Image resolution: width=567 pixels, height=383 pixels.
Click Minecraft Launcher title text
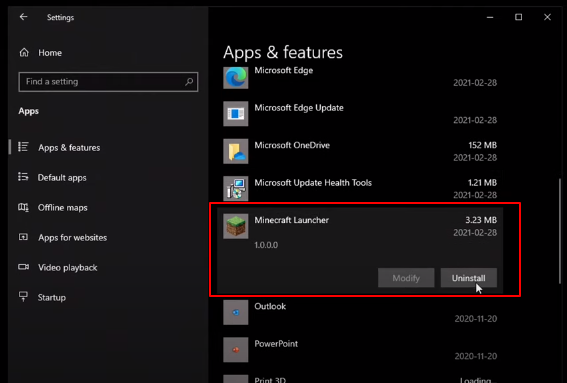tap(291, 220)
